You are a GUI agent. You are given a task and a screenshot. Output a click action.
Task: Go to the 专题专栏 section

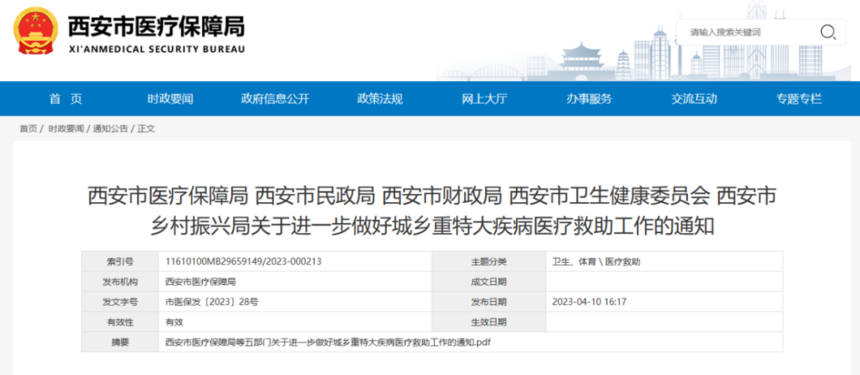click(799, 99)
